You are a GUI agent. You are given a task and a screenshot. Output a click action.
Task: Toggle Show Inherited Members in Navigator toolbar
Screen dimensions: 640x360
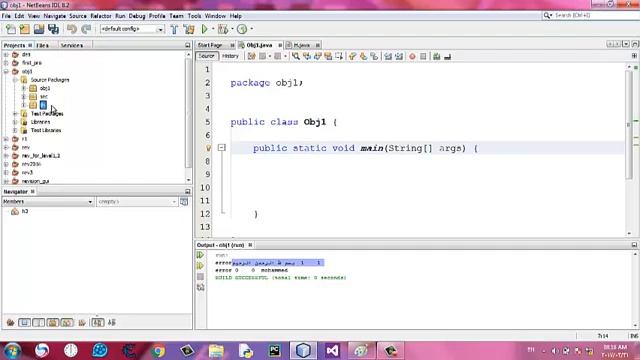click(11, 322)
